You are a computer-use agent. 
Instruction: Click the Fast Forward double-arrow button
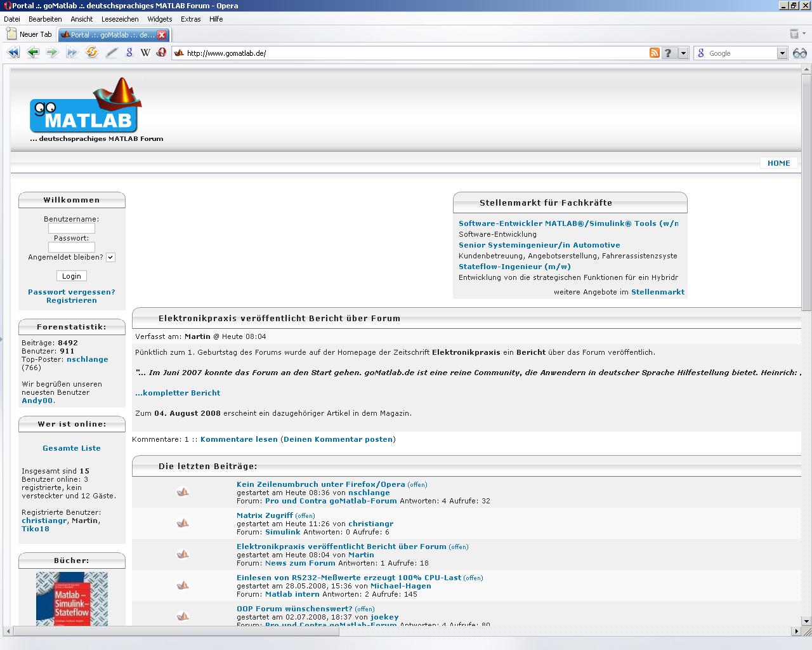pyautogui.click(x=72, y=53)
